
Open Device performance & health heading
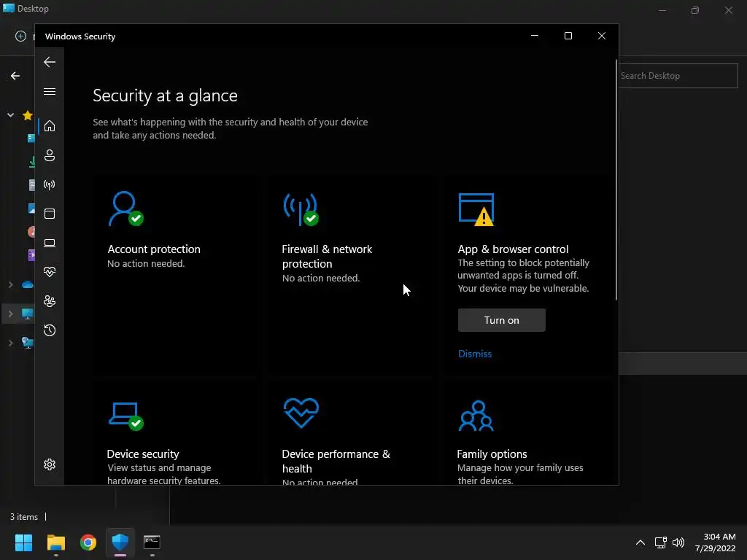[x=336, y=461]
